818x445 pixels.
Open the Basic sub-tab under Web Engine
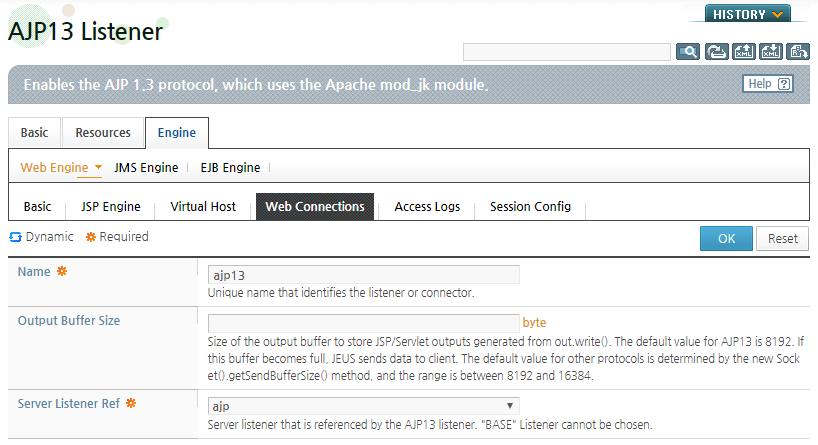pos(38,207)
